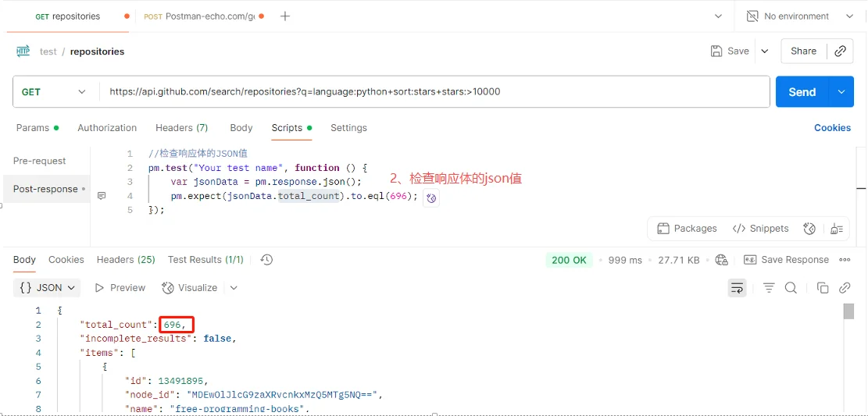
Task: Click the Share button
Action: click(803, 51)
